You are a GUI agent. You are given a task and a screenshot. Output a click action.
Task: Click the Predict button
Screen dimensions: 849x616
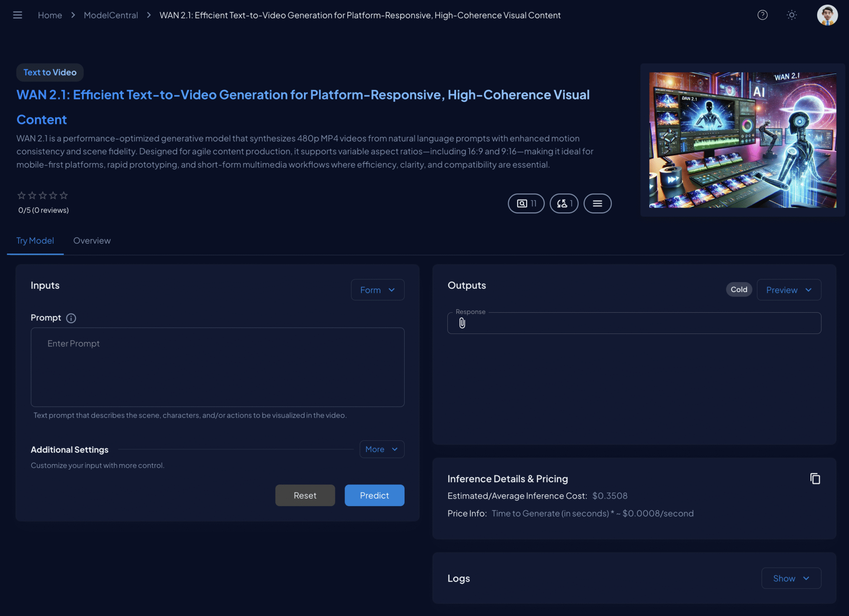(x=374, y=495)
